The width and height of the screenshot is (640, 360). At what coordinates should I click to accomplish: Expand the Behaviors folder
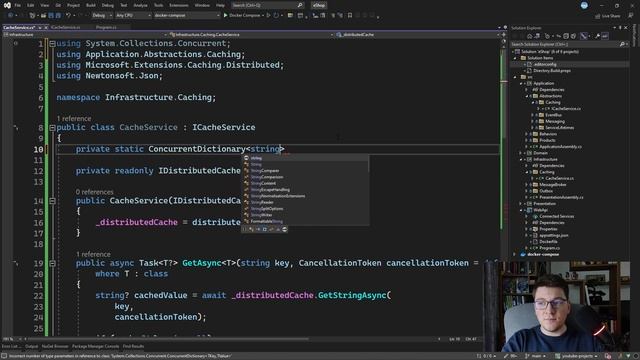tap(527, 134)
